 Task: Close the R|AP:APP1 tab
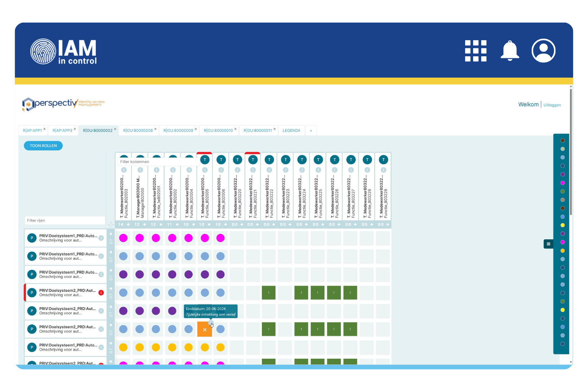tap(44, 129)
